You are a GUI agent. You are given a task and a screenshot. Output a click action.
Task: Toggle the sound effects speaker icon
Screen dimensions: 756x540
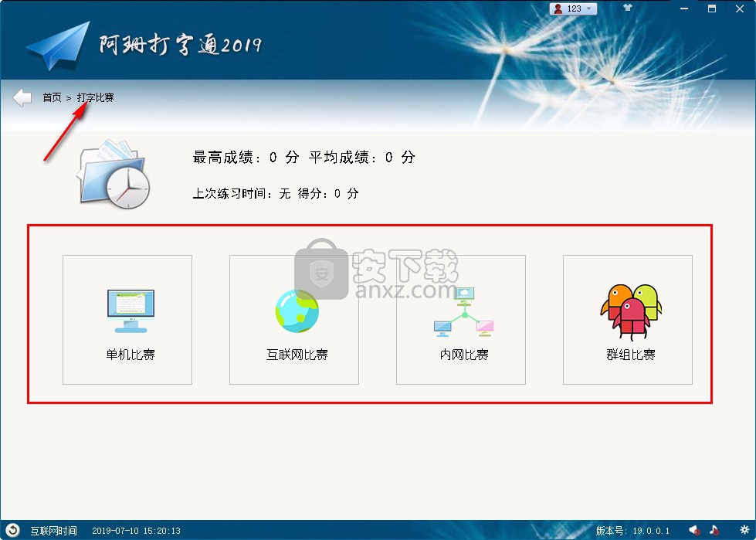(694, 531)
